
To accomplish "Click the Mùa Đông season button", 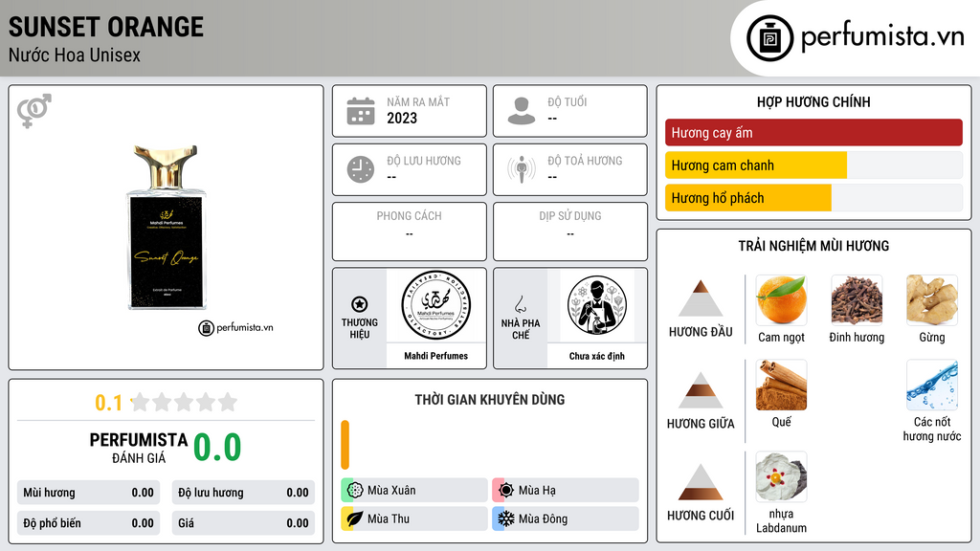I will pos(566,518).
